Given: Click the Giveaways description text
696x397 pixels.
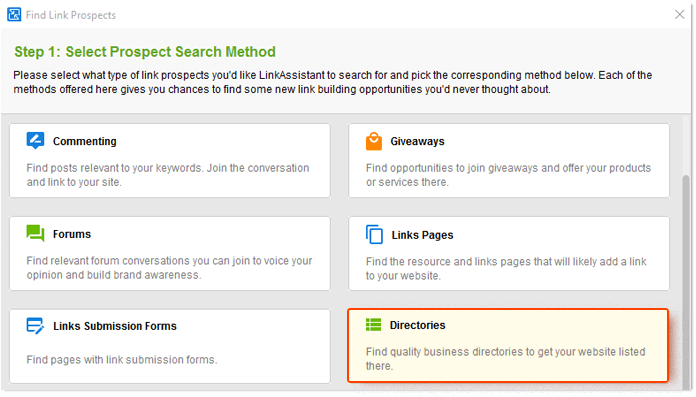Looking at the screenshot, I should tap(508, 175).
